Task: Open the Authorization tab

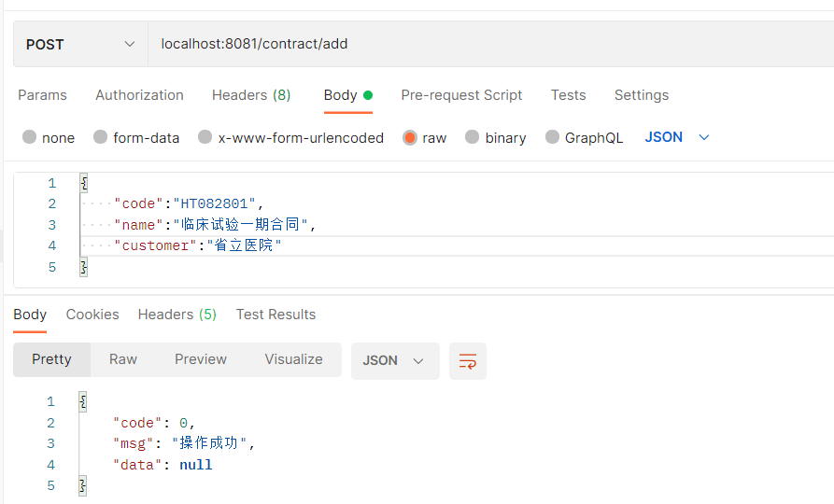Action: click(x=139, y=95)
